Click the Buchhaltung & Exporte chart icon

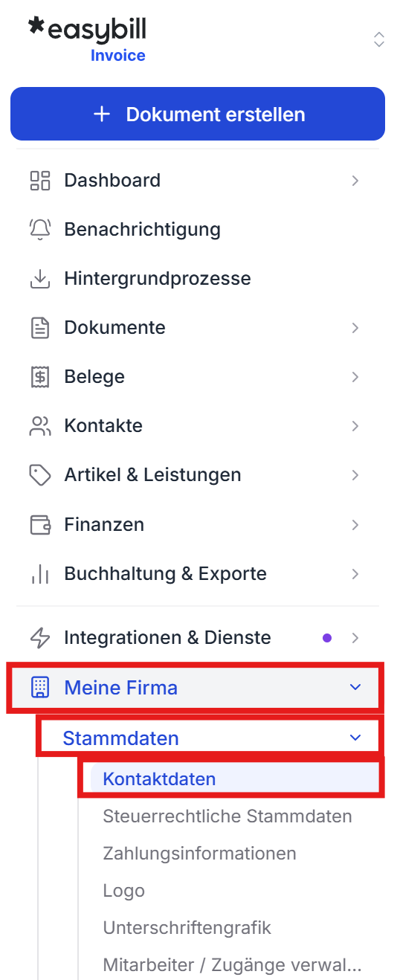(x=39, y=574)
